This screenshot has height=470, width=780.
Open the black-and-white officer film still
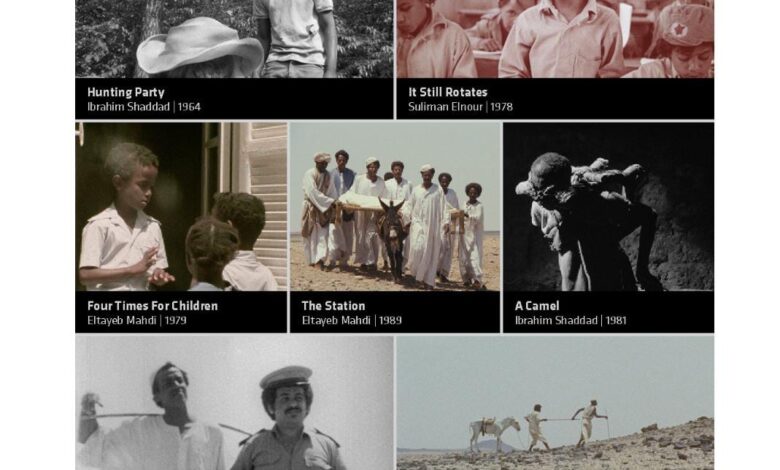pos(234,403)
